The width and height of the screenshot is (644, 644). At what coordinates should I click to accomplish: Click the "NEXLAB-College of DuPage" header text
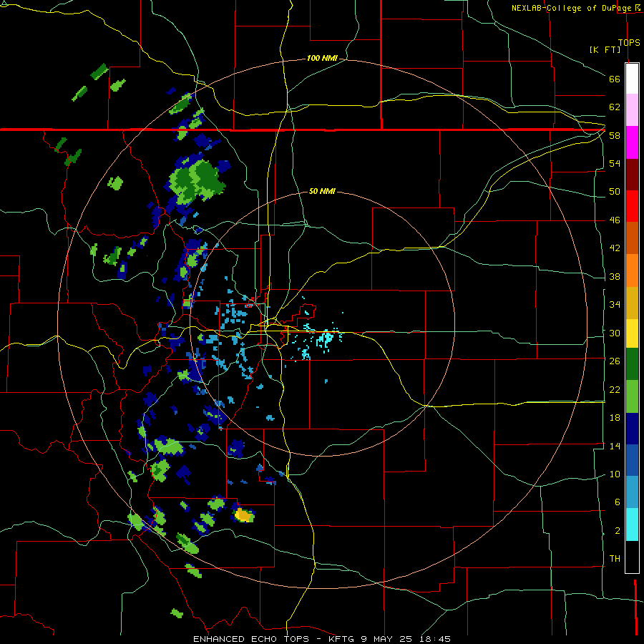(x=571, y=8)
